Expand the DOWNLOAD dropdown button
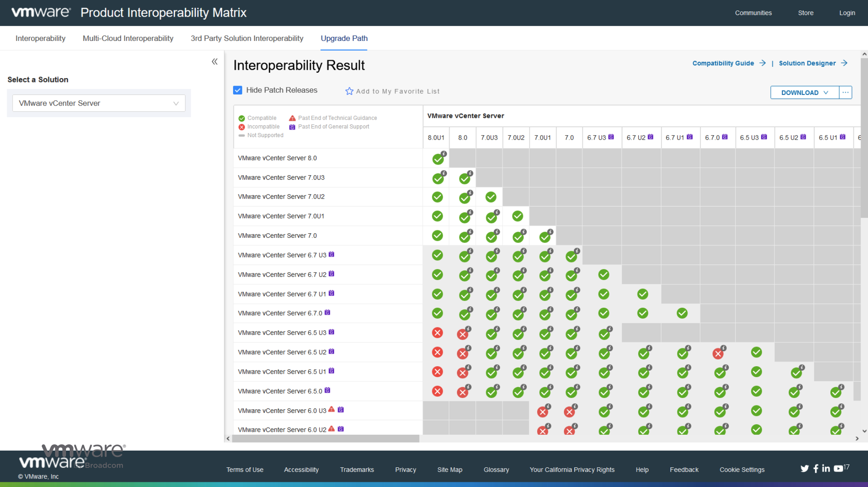 (805, 92)
